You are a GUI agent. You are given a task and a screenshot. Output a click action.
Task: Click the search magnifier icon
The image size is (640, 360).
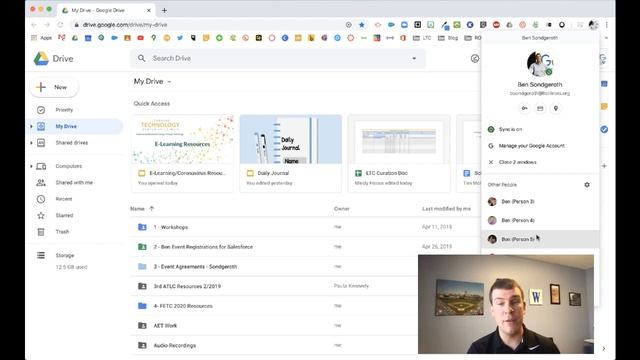[142, 58]
